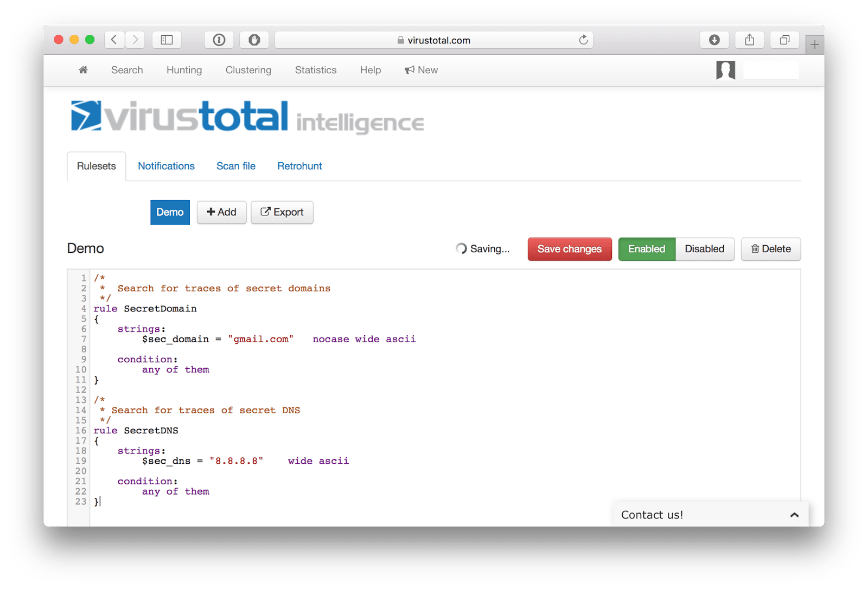Click the "8.8.8.8" string in the editor
The height and width of the screenshot is (589, 868).
coord(237,461)
